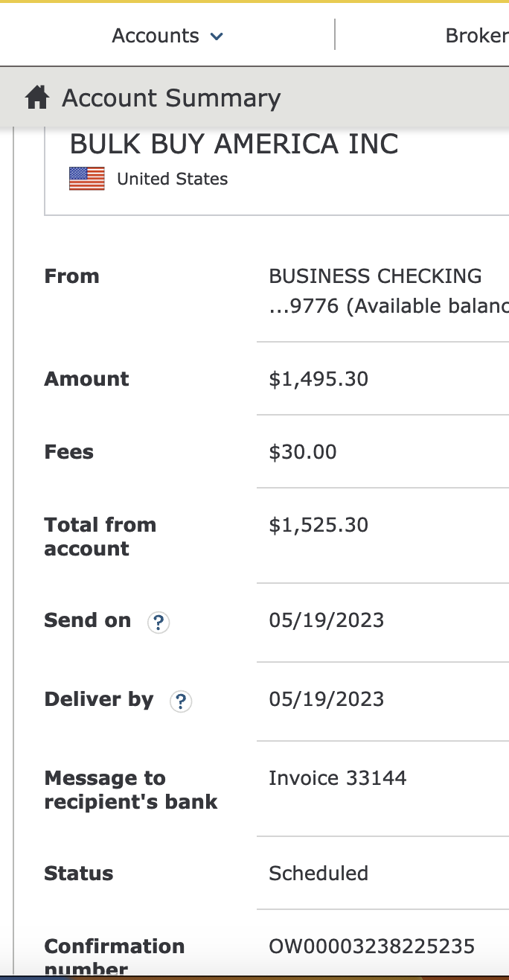Viewport: 509px width, 980px height.
Task: Open the help icon next to Deliver by
Action: click(181, 701)
